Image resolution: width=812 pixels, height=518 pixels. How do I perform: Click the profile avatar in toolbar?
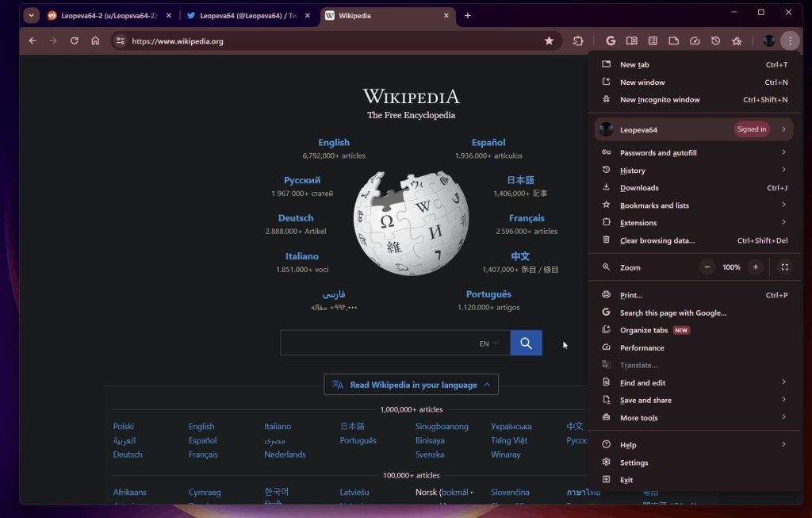pyautogui.click(x=769, y=41)
